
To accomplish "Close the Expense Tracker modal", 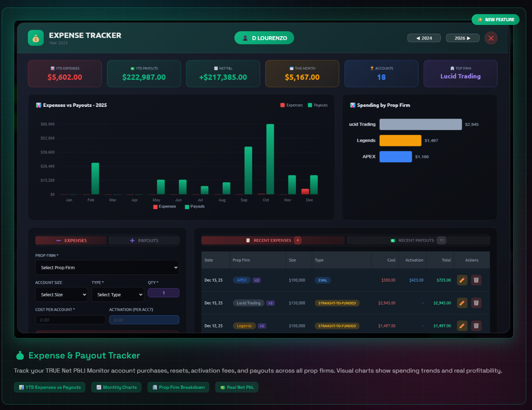I will (491, 38).
